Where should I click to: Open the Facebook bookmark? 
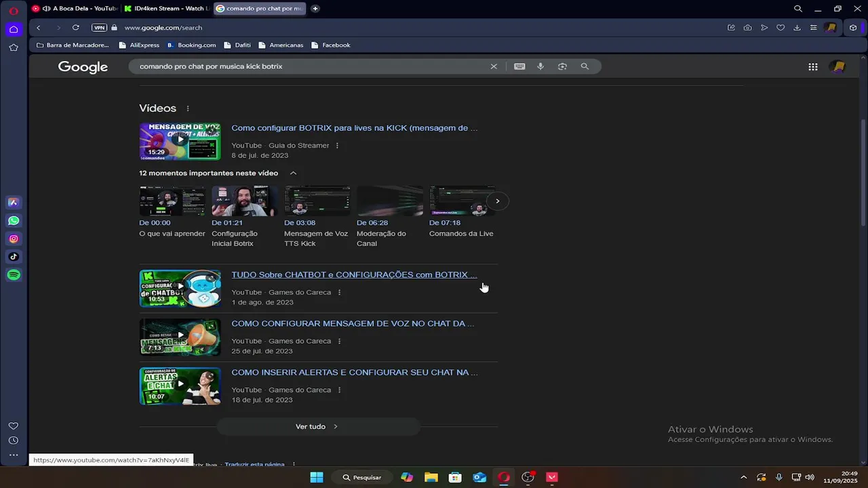coord(330,45)
